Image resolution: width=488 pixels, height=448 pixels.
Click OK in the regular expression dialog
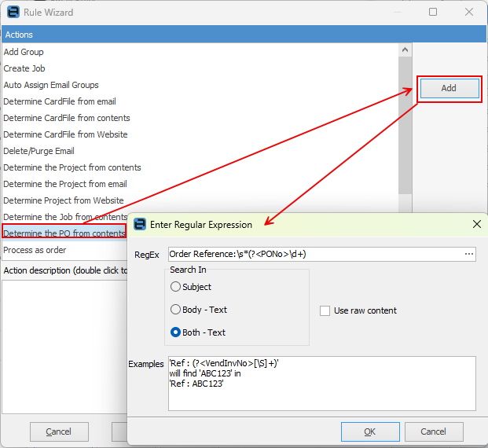[x=370, y=431]
